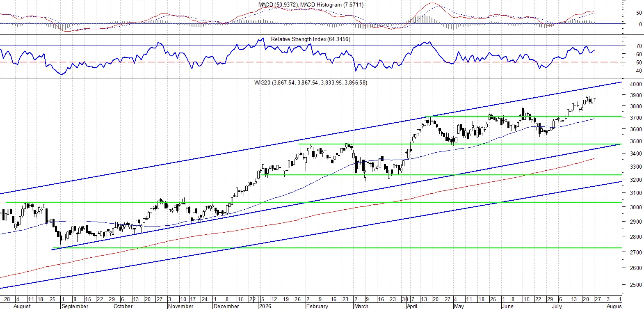The height and width of the screenshot is (309, 644).
Task: Select the Relative Strength Index title
Action: point(311,39)
